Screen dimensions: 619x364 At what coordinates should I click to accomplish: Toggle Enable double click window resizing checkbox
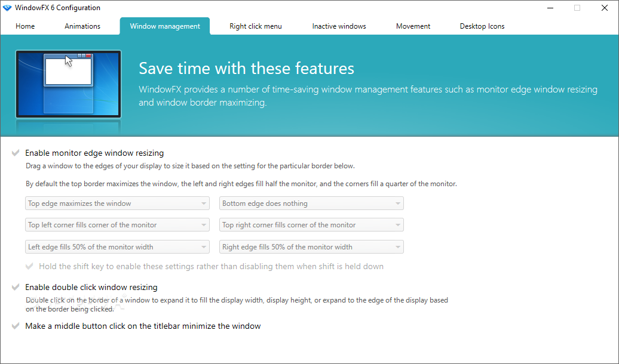point(16,287)
